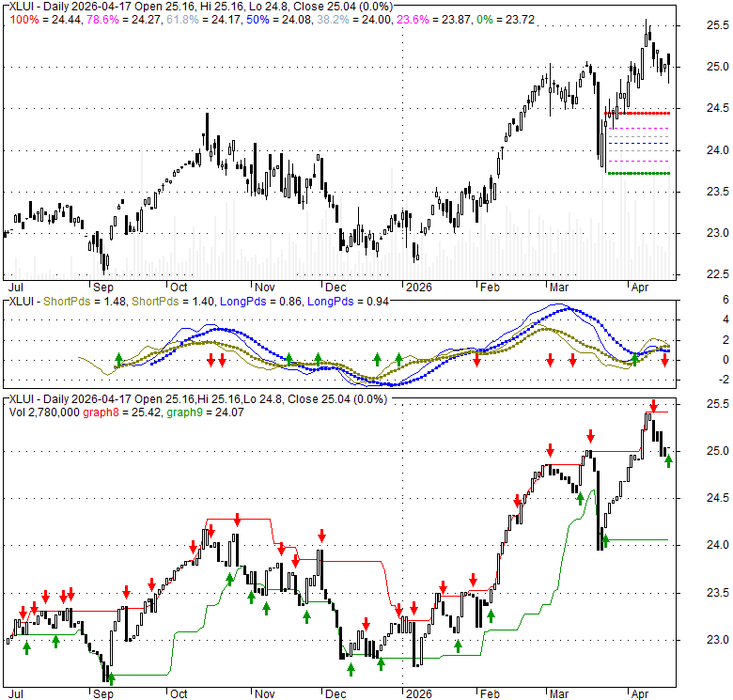Select the magenta "23.6%" Fibonacci label
Viewport: 733px width, 700px height.
(413, 20)
